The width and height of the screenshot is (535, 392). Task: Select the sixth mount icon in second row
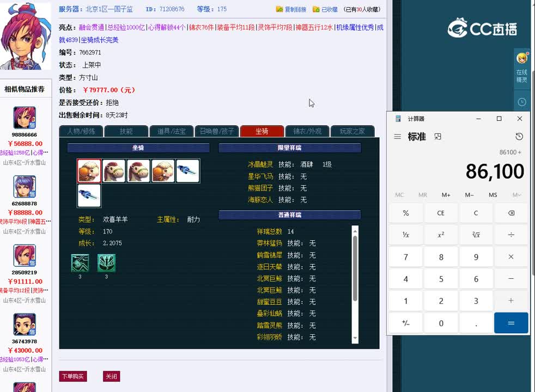tap(89, 195)
